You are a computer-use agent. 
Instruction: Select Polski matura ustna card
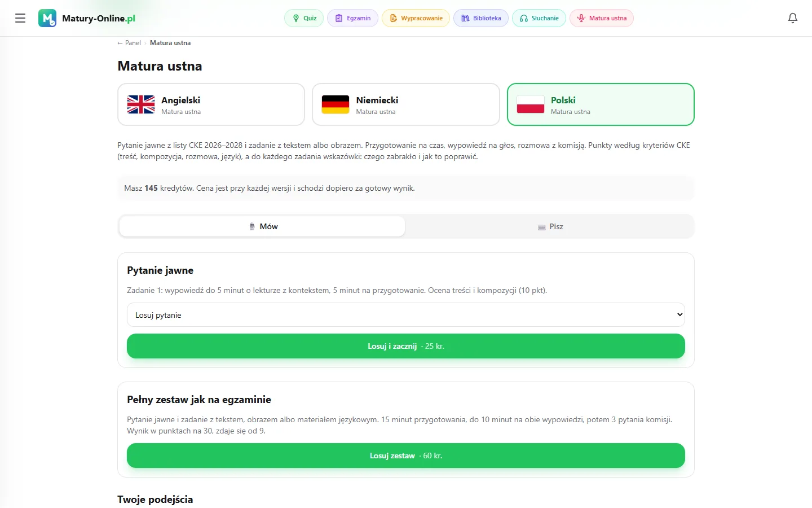(601, 104)
